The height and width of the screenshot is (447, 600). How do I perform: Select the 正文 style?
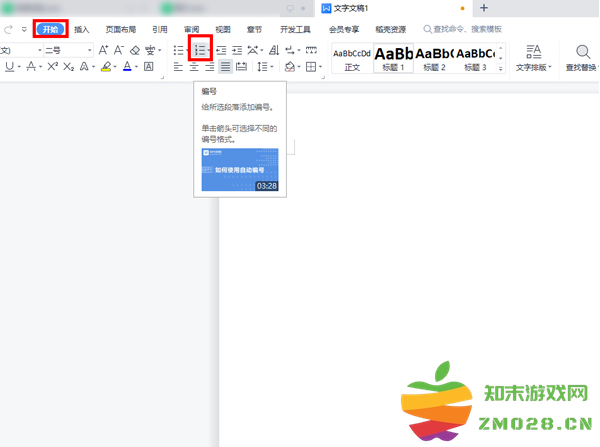click(x=352, y=58)
